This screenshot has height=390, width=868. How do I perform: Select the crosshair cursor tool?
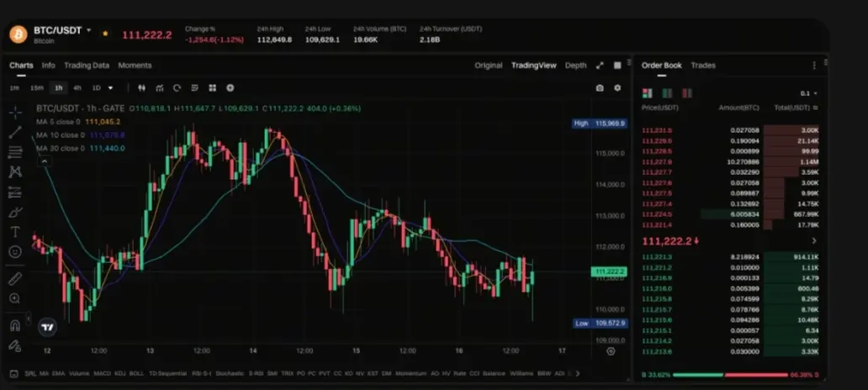pyautogui.click(x=15, y=113)
